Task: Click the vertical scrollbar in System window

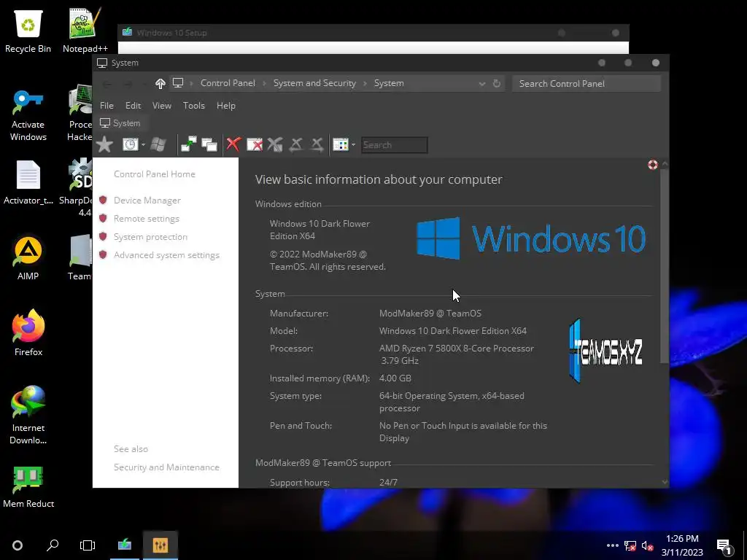Action: pyautogui.click(x=665, y=265)
